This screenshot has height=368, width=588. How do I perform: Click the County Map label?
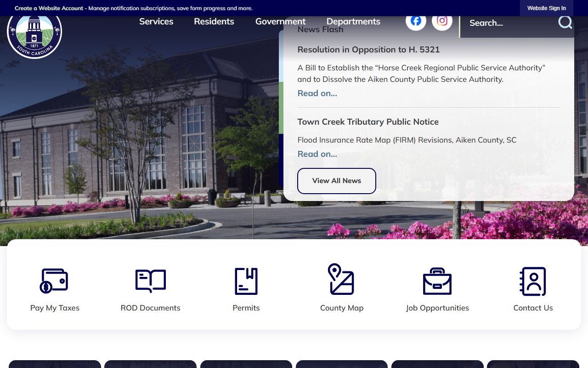[x=342, y=308]
